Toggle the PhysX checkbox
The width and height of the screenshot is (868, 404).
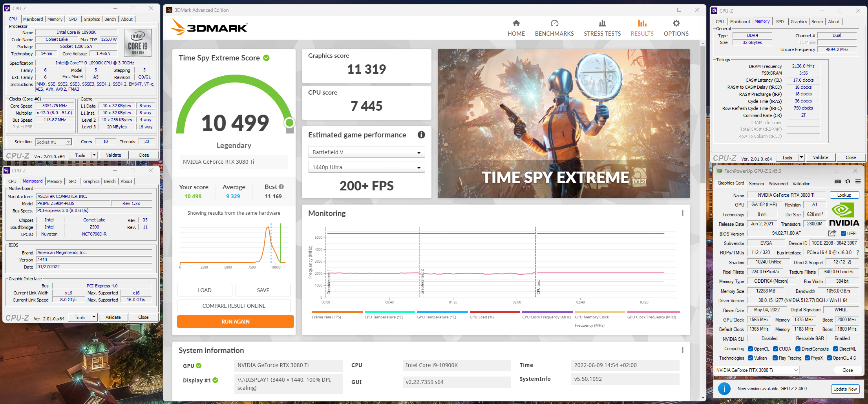tap(807, 358)
